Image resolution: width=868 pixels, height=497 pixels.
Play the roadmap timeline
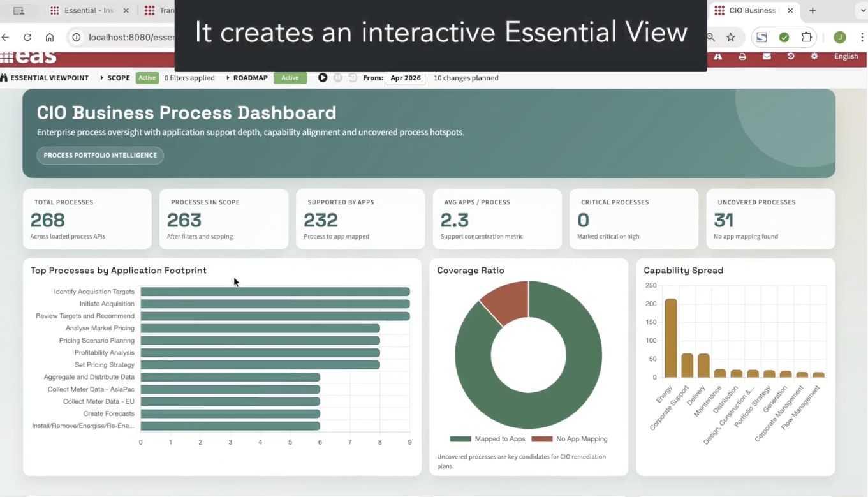click(323, 78)
